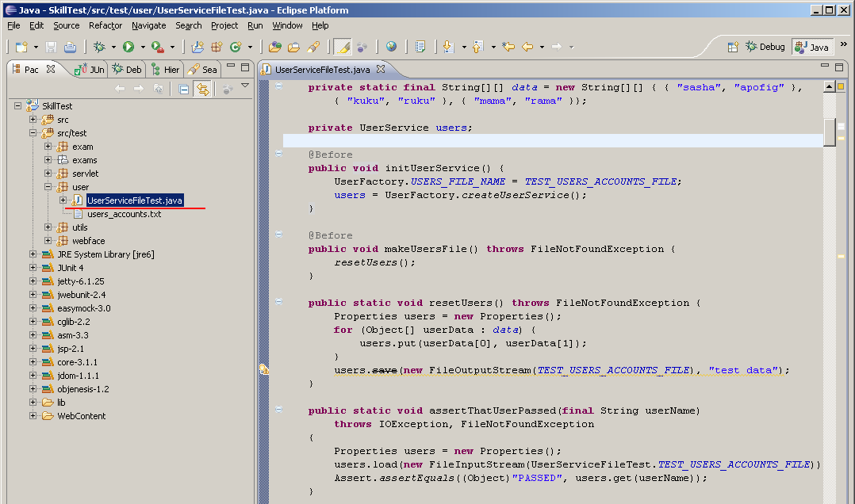Switch to the Debug perspective
855x504 pixels.
pyautogui.click(x=765, y=47)
